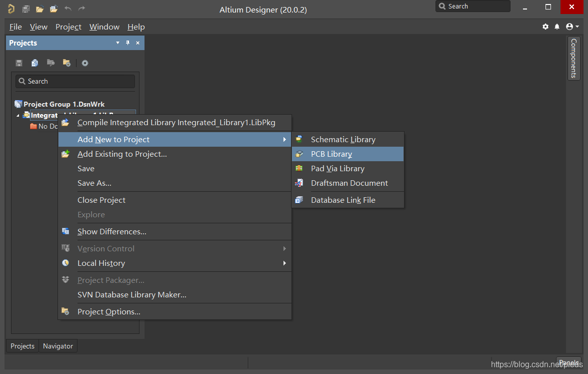Collapse the Integrated Library tree node
The width and height of the screenshot is (588, 374).
(18, 116)
